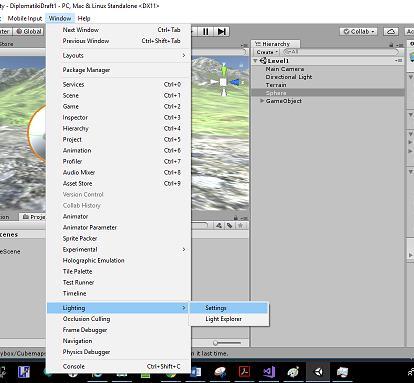This screenshot has width=414, height=383.
Task: Open the Hierarchy Create dropdown
Action: click(x=267, y=52)
